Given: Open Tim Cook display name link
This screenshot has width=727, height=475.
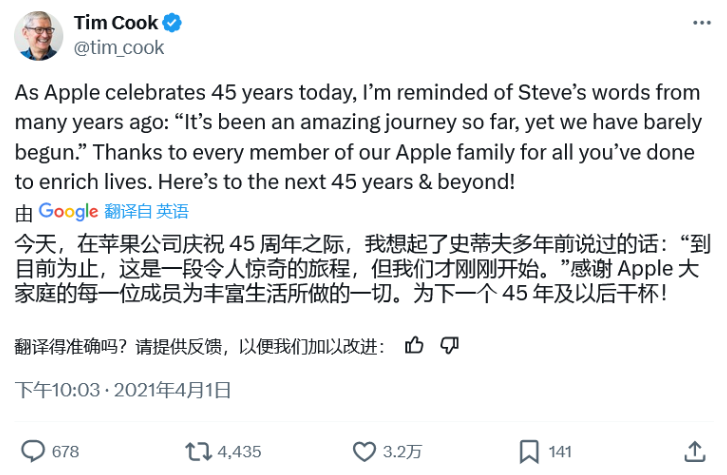Looking at the screenshot, I should click(113, 22).
